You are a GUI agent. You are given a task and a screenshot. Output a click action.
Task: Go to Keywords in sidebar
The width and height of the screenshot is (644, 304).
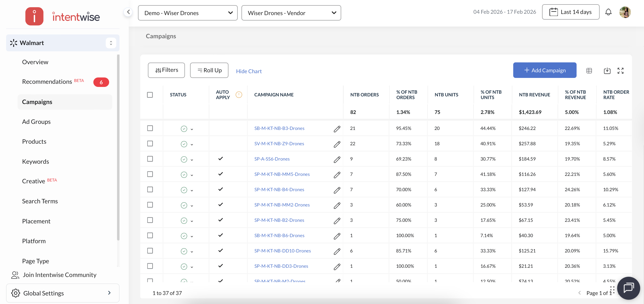click(x=35, y=161)
